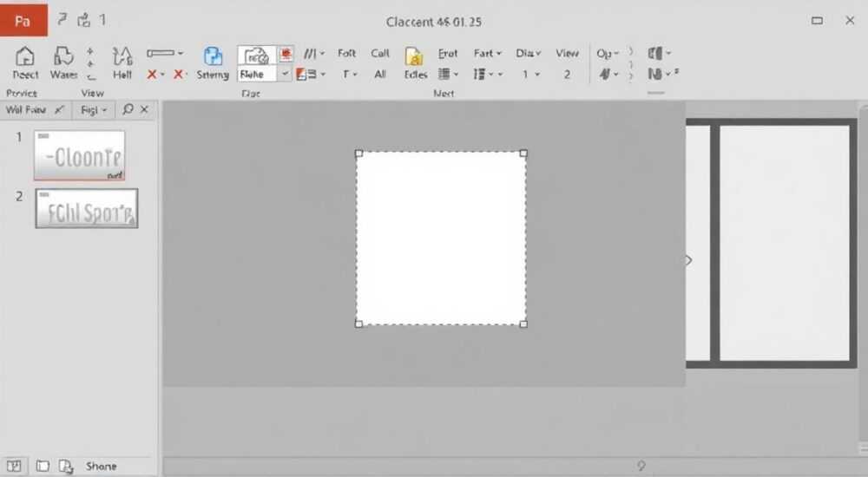This screenshot has width=868, height=477.
Task: Click the "Call" ribbon item
Action: [x=380, y=53]
